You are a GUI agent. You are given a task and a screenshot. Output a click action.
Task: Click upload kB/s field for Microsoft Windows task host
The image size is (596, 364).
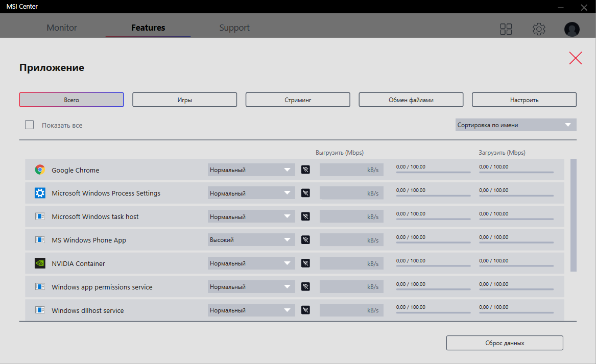[x=351, y=217]
